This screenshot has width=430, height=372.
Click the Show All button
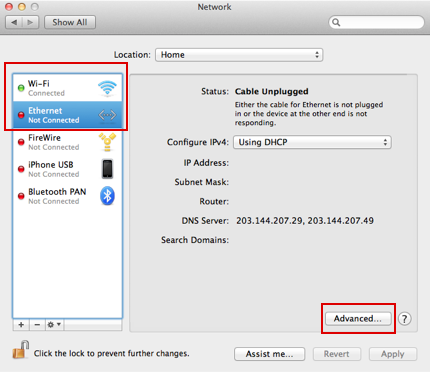coord(70,22)
